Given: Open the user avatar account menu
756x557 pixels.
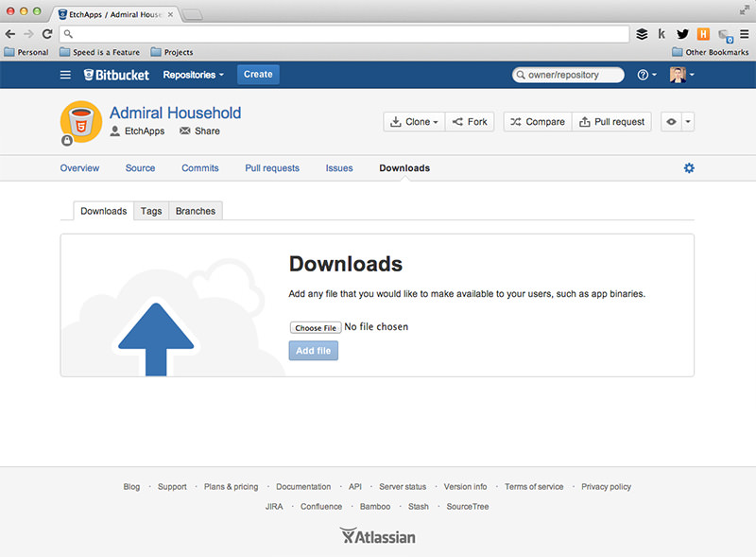Looking at the screenshot, I should (x=681, y=75).
